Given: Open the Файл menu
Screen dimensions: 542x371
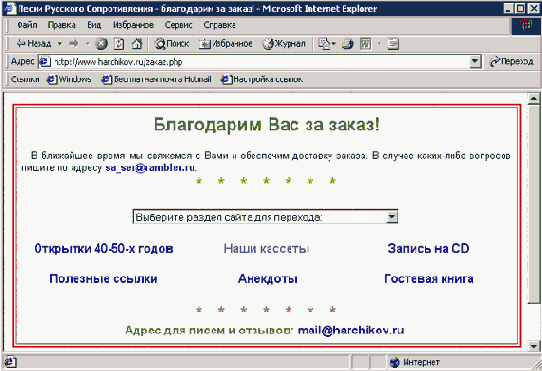Looking at the screenshot, I should [x=27, y=25].
